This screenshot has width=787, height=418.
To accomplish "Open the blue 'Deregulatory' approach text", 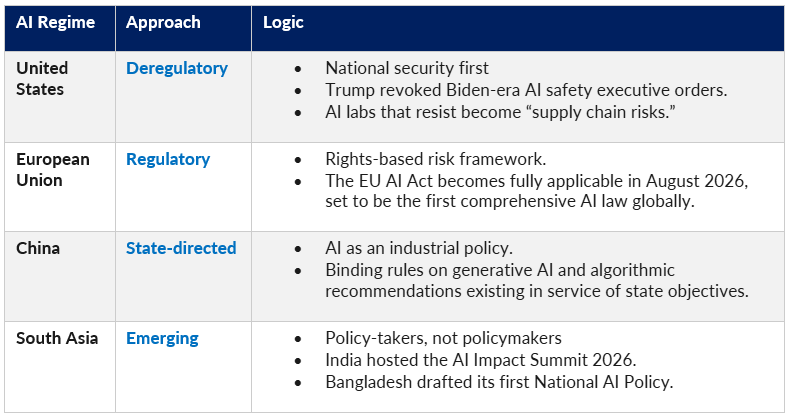I will (x=177, y=69).
